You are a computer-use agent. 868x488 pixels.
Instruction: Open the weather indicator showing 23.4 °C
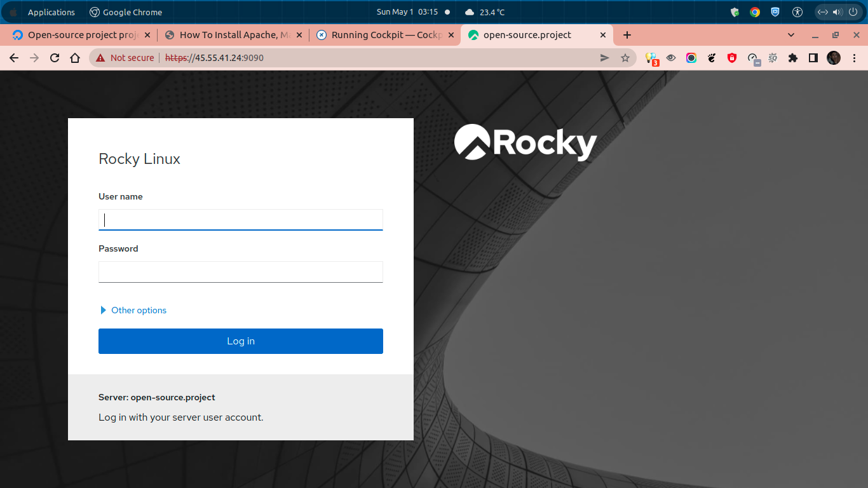click(x=485, y=12)
